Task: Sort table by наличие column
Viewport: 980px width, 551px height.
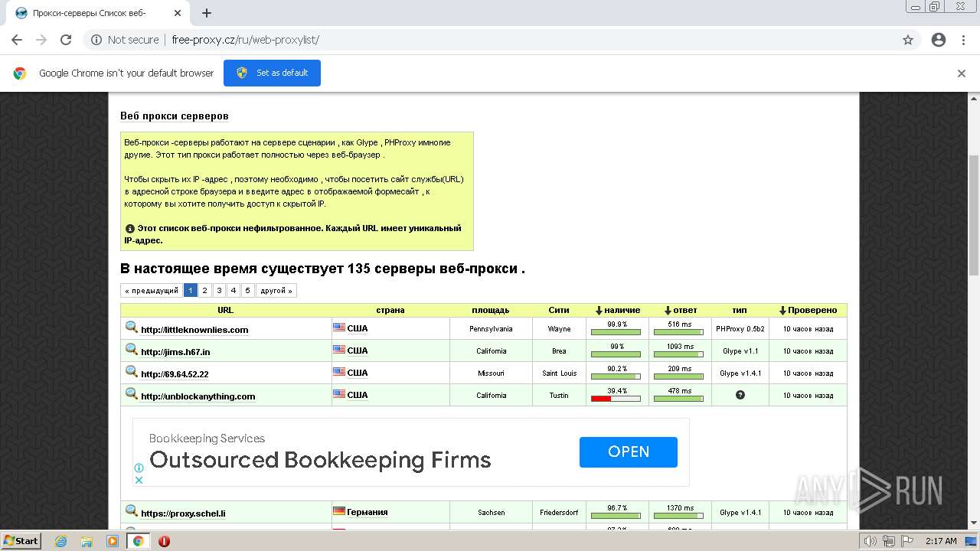Action: coord(618,310)
